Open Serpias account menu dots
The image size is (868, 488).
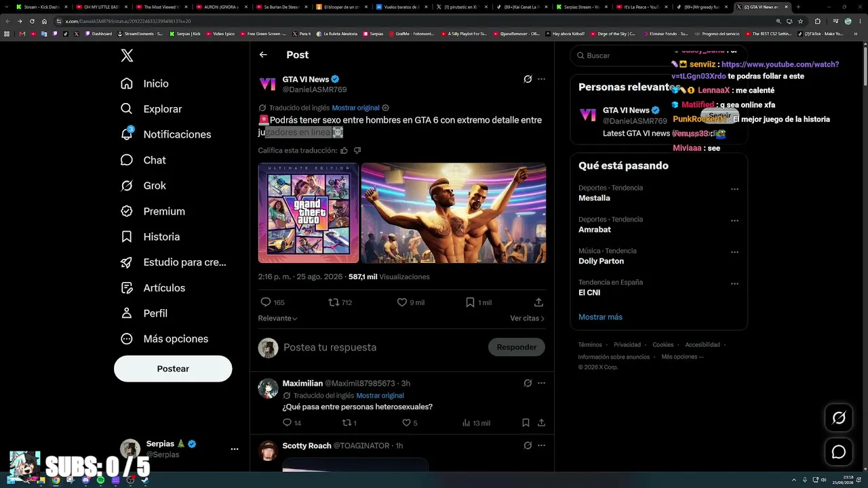coord(235,449)
